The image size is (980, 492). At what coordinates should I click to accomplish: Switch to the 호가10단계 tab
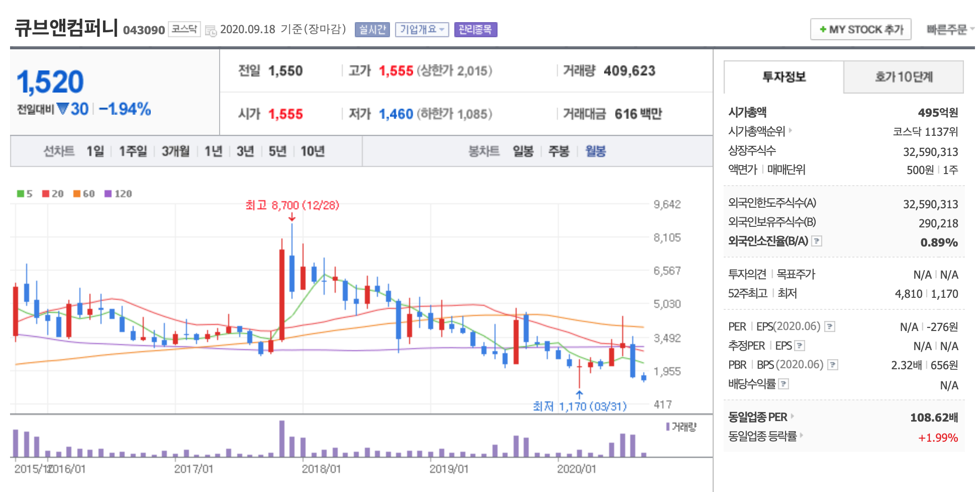pos(904,77)
